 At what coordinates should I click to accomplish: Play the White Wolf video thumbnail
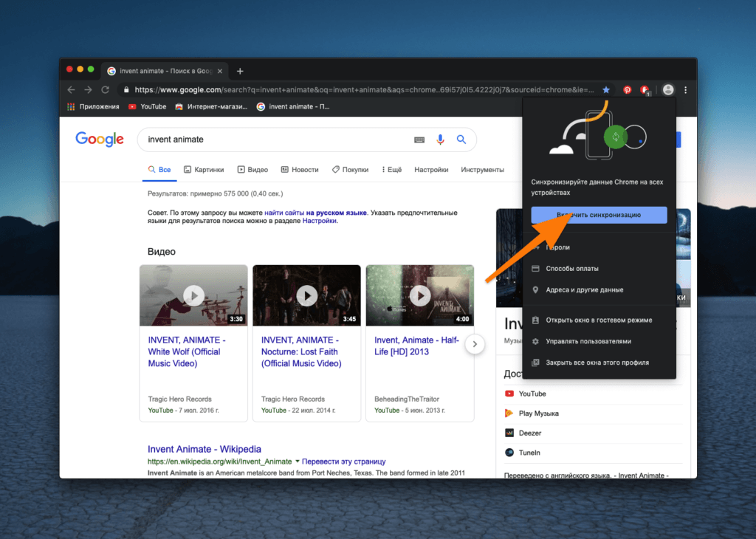click(x=193, y=295)
